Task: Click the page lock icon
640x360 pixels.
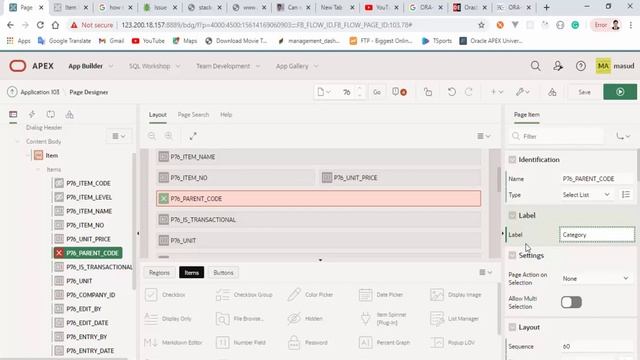Action: click(428, 92)
